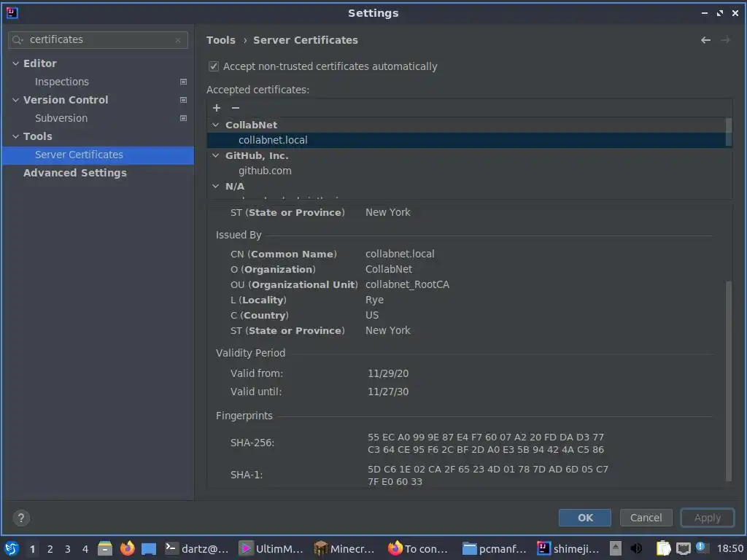Open the clipboard manager tray icon

(663, 548)
